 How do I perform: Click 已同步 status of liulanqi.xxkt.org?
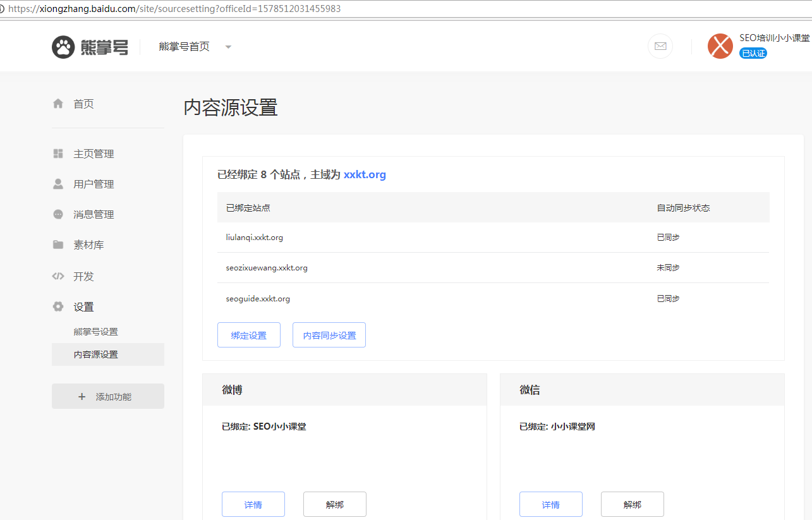668,238
